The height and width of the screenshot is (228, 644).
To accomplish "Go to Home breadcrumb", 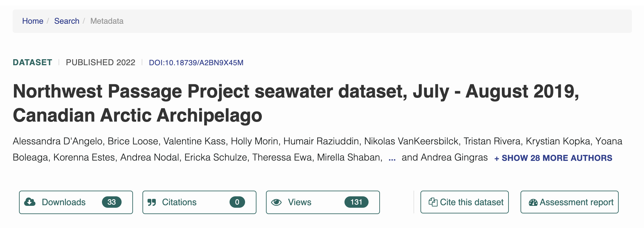I will (x=33, y=21).
